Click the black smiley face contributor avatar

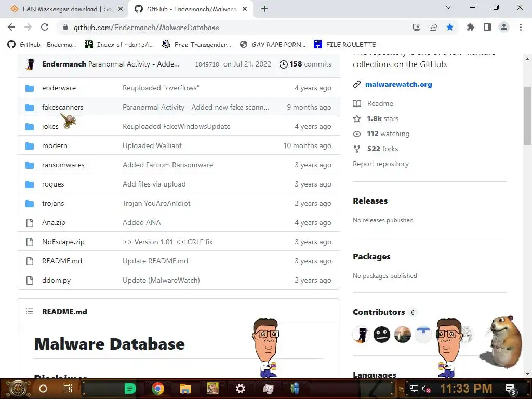[x=382, y=334]
